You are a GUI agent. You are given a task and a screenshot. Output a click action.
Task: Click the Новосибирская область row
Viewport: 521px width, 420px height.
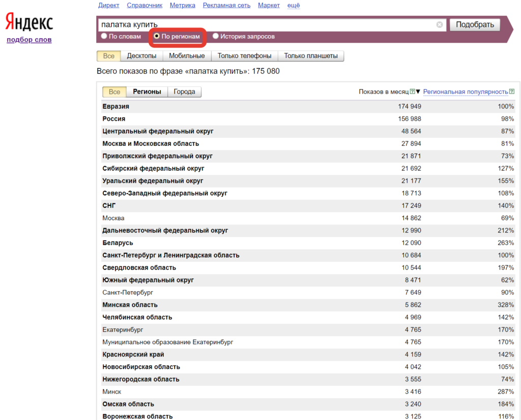[308, 367]
